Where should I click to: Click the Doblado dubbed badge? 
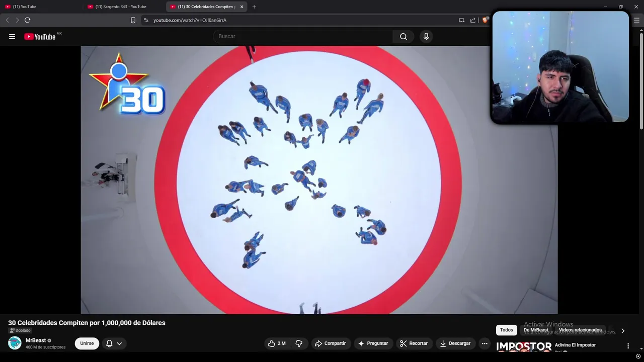[x=20, y=330]
